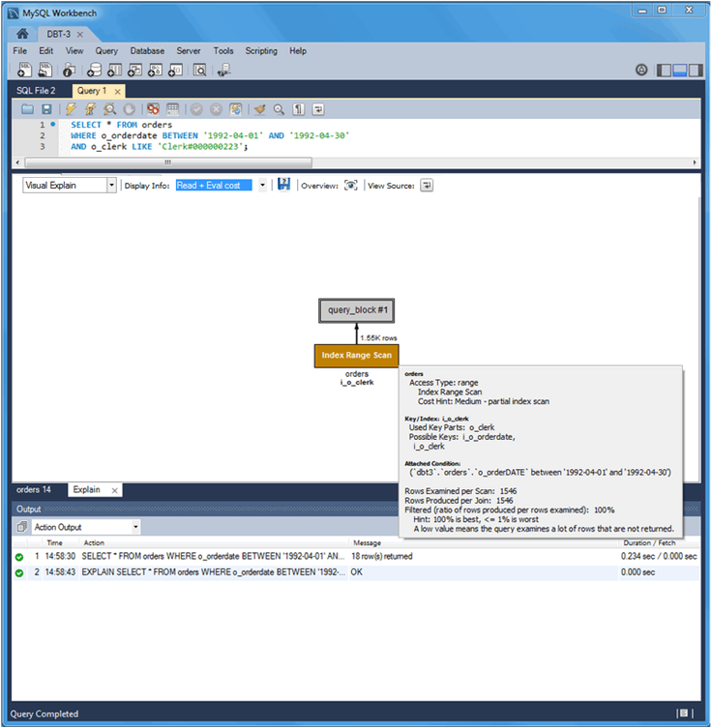Toggle the left sidebar panel visibility
Image resolution: width=712 pixels, height=728 pixels.
pos(664,71)
